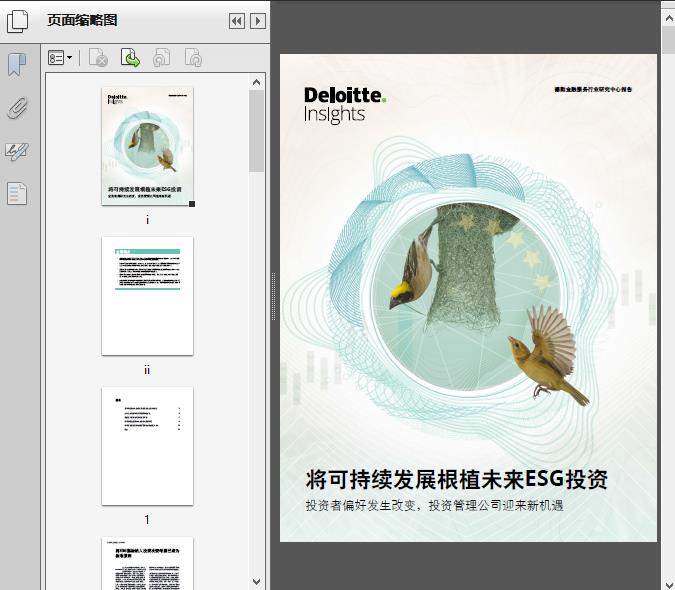Select page ii thumbnail
675x590 pixels.
147,296
